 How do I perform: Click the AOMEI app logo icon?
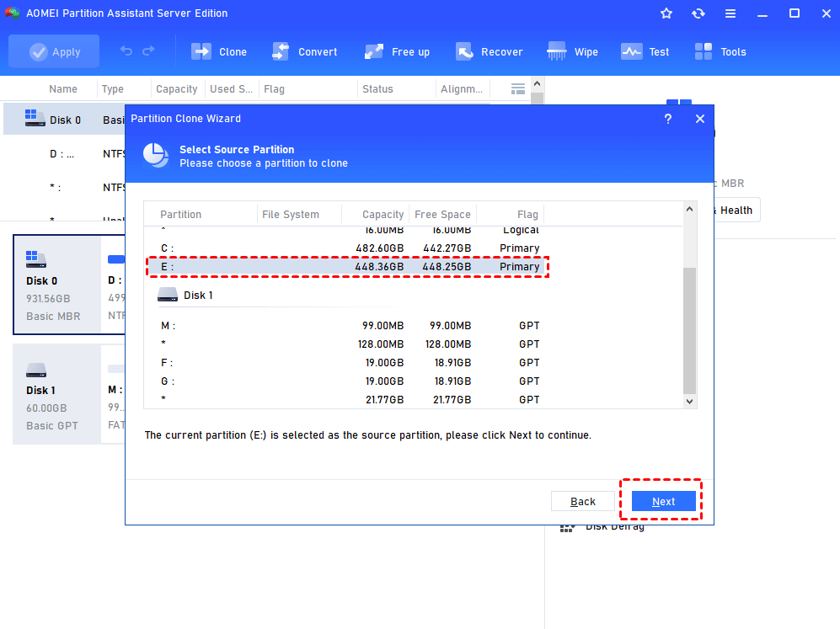coord(12,13)
